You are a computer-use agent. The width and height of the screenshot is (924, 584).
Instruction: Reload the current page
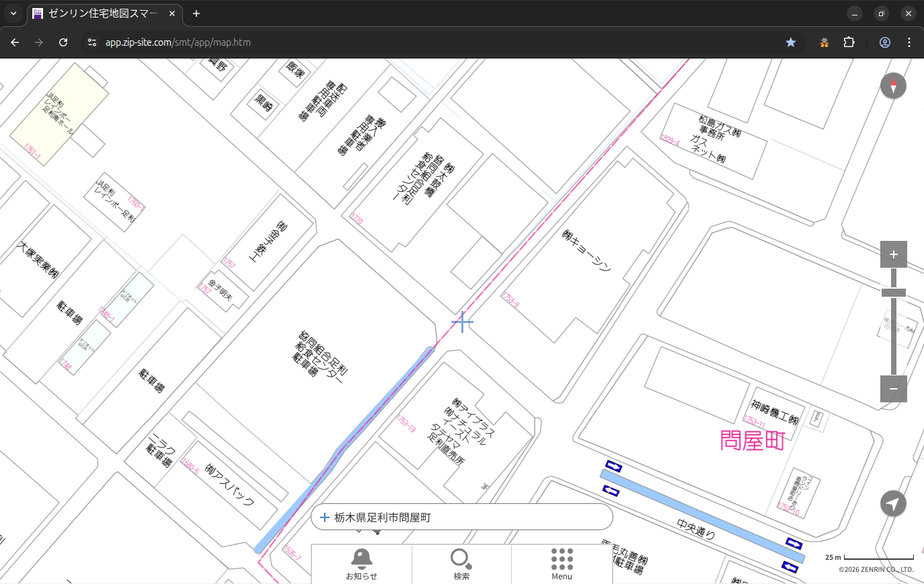[x=63, y=42]
